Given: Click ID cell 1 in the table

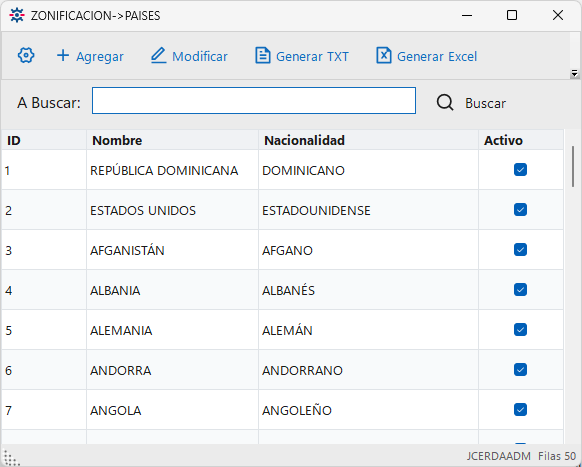Looking at the screenshot, I should click(x=44, y=170).
